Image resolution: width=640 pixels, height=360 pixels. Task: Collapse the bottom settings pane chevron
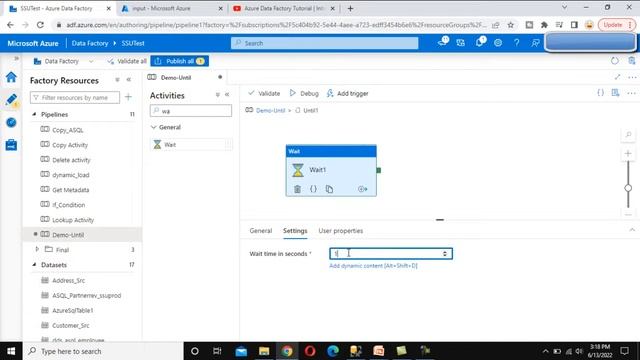632,230
